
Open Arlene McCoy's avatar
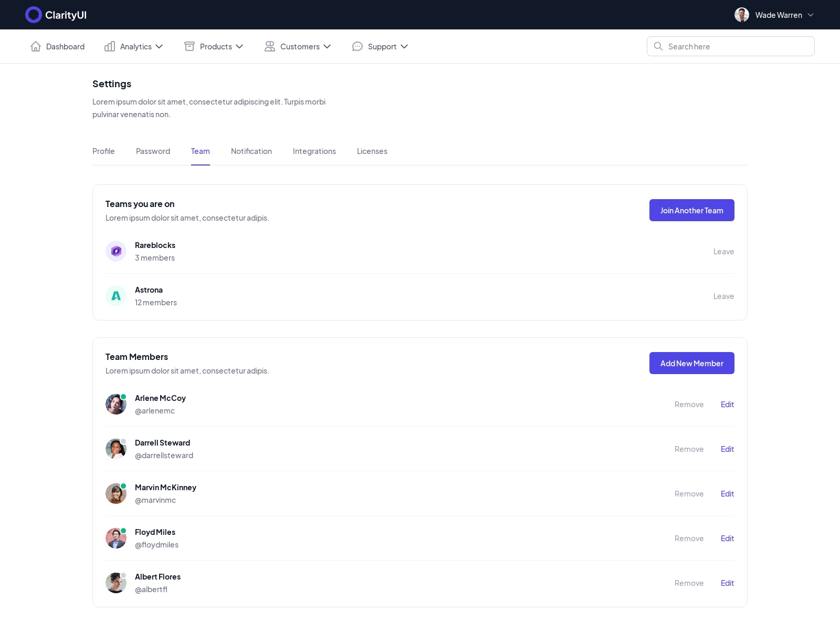[116, 404]
